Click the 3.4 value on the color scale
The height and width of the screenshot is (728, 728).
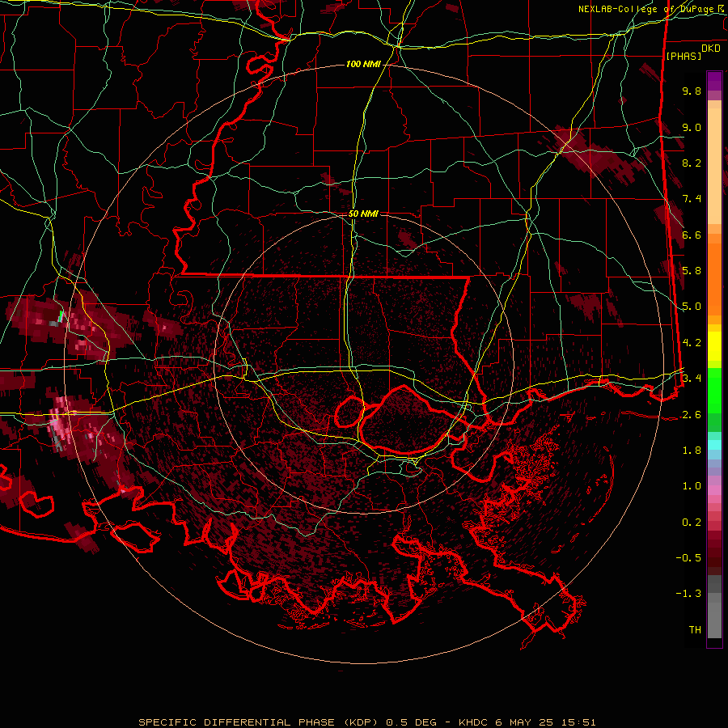click(x=692, y=379)
